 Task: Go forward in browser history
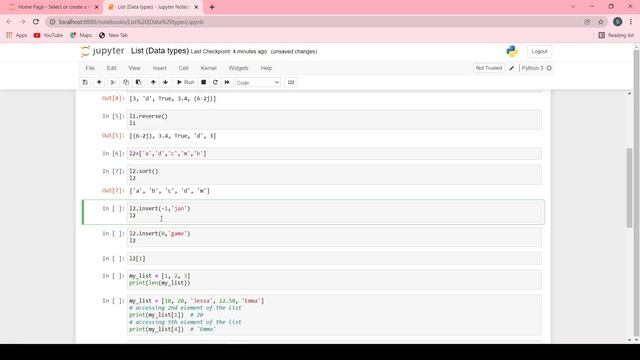tap(22, 22)
